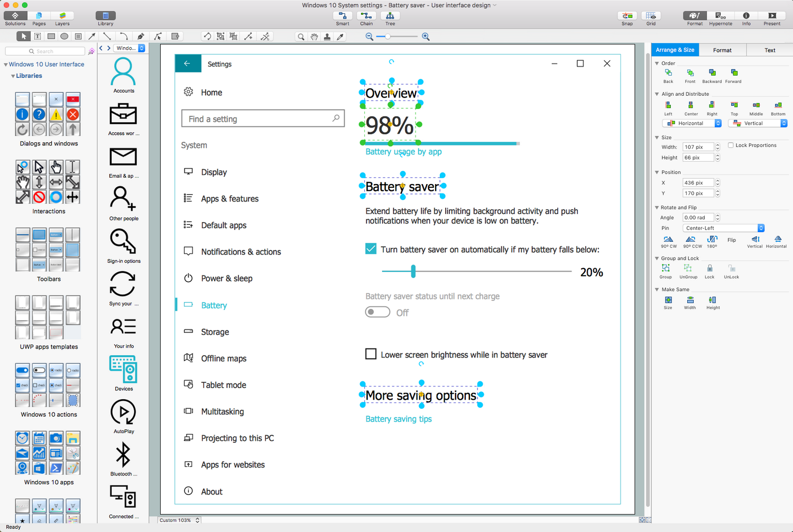Align objects to Center

pos(691,109)
